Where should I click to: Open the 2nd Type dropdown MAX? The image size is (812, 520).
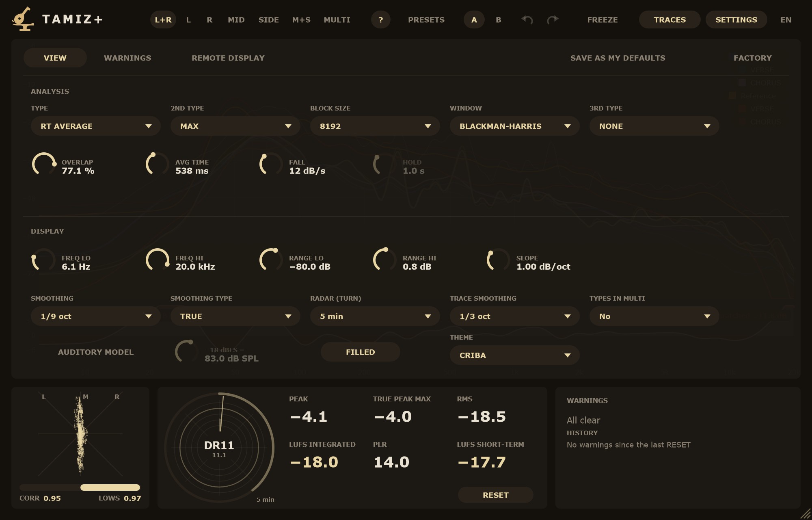click(x=235, y=126)
